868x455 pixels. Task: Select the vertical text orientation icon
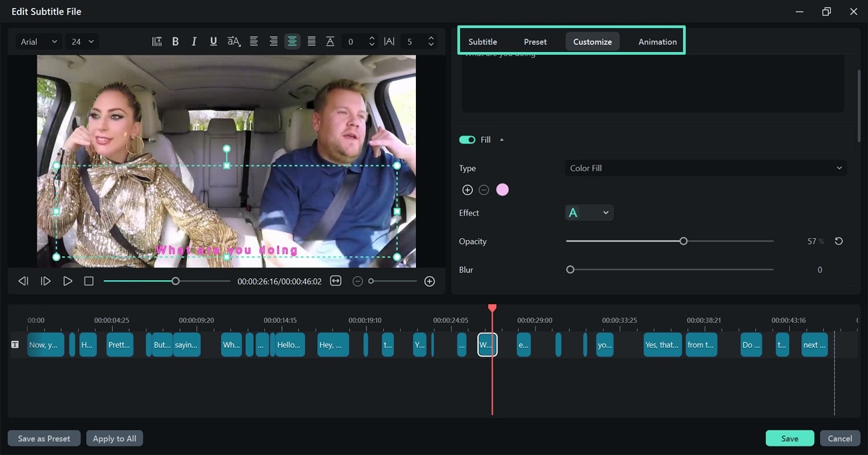click(x=156, y=41)
